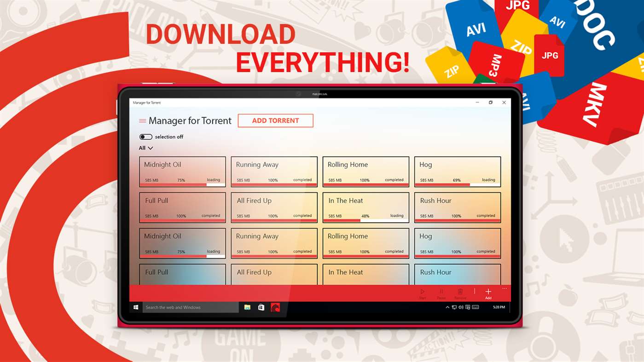Expand the All filter dropdown

pos(146,148)
